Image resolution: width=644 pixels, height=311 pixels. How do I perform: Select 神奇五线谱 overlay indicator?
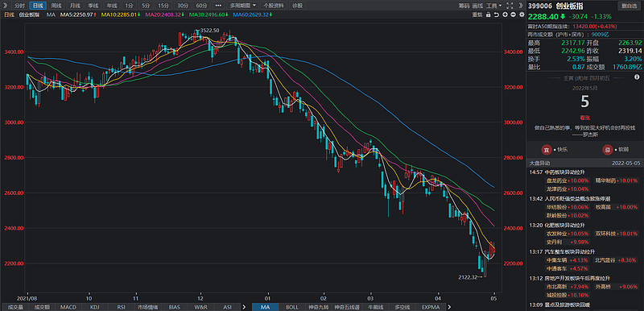point(347,307)
